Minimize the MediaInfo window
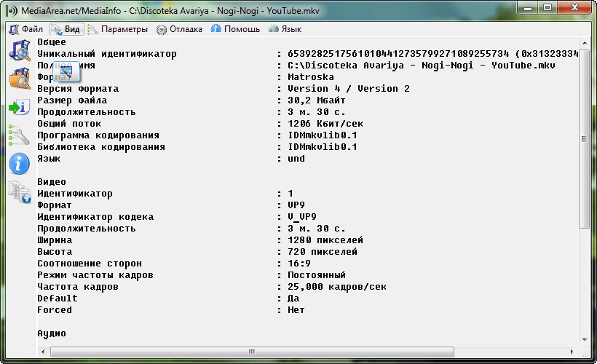 (x=528, y=7)
